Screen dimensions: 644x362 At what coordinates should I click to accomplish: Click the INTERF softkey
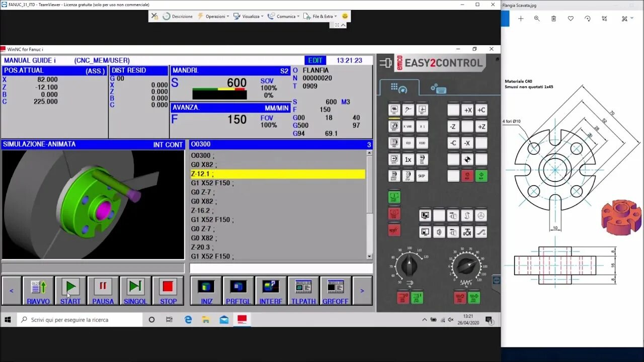point(271,291)
